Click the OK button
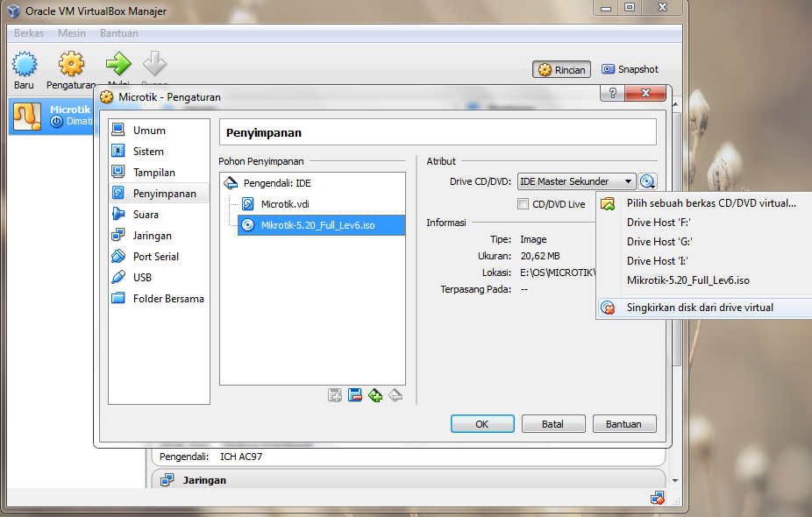 [x=482, y=424]
